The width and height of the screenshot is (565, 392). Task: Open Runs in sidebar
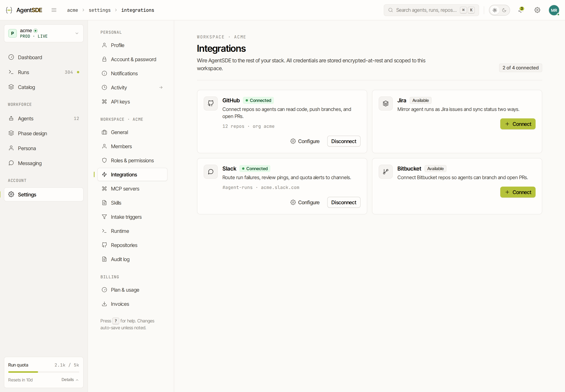tap(44, 72)
